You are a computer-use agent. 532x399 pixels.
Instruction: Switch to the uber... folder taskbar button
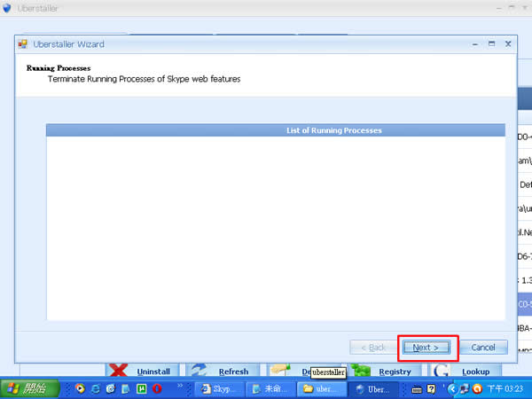coord(322,389)
